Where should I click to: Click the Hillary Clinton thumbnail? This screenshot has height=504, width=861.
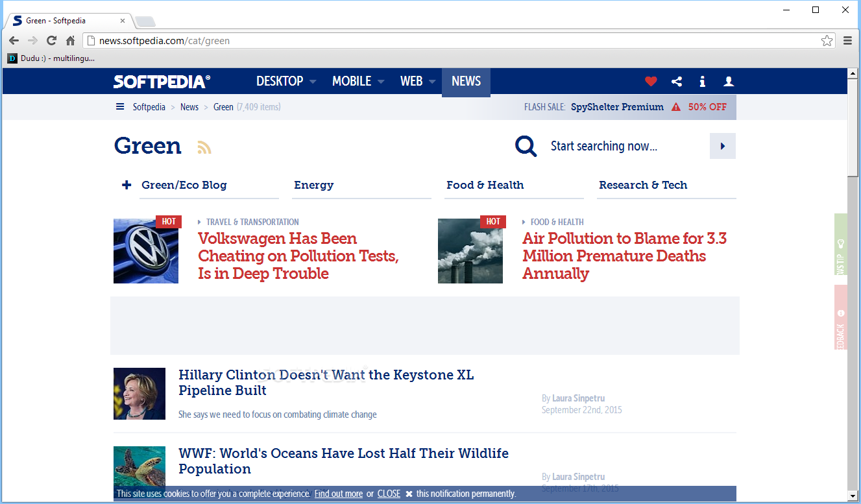(139, 394)
